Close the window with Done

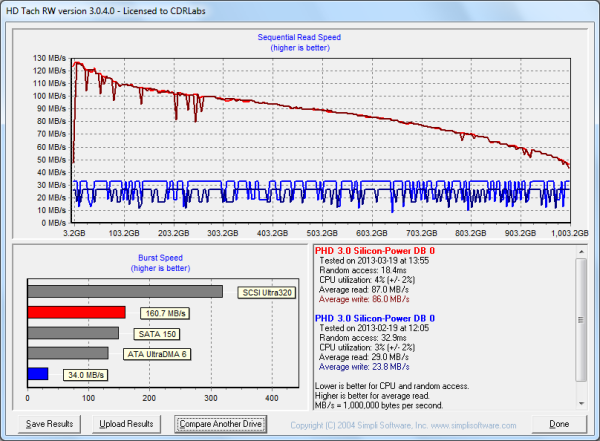[558, 424]
